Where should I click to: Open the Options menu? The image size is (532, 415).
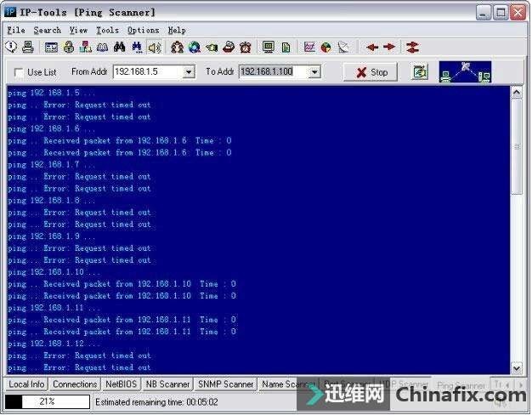[x=143, y=30]
